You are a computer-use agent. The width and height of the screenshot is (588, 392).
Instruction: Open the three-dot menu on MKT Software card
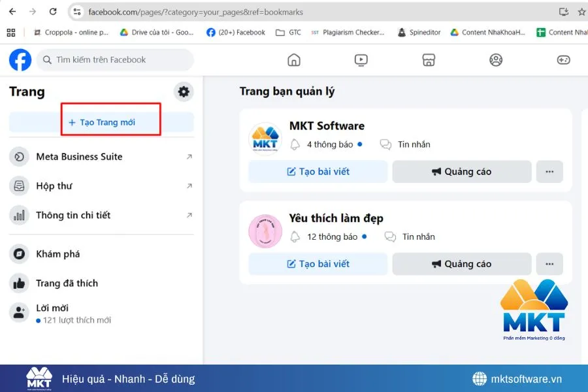pos(549,171)
